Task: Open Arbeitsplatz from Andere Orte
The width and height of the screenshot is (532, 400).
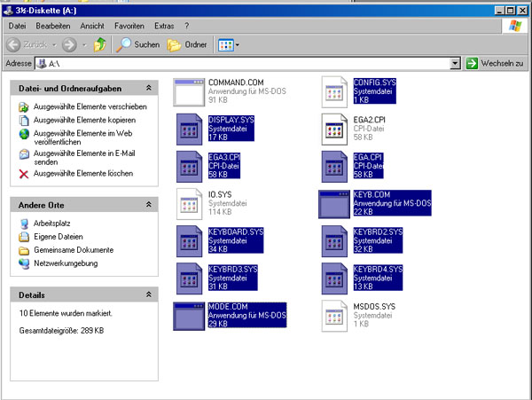Action: 52,224
